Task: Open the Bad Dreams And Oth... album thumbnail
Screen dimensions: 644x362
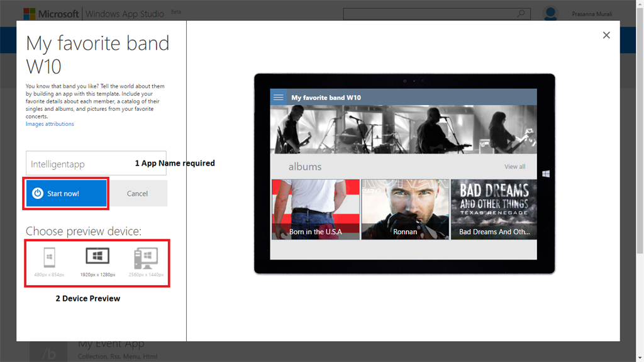Action: coord(494,210)
